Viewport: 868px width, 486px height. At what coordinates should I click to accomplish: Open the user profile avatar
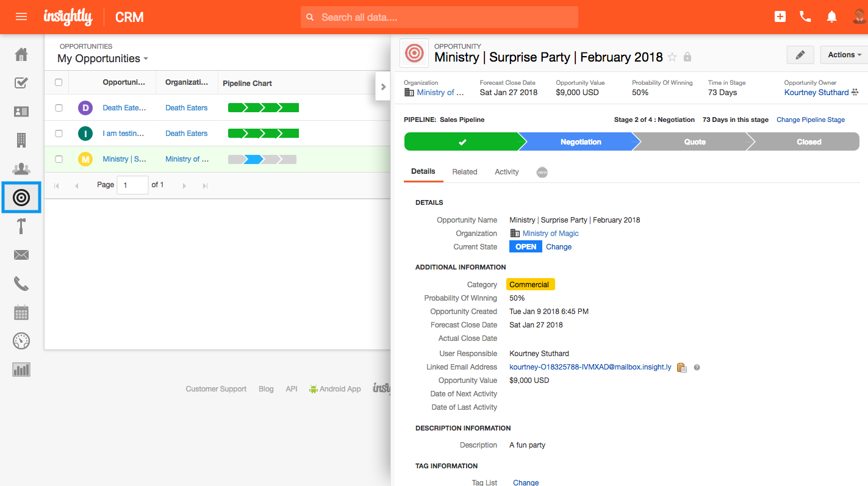(x=859, y=17)
